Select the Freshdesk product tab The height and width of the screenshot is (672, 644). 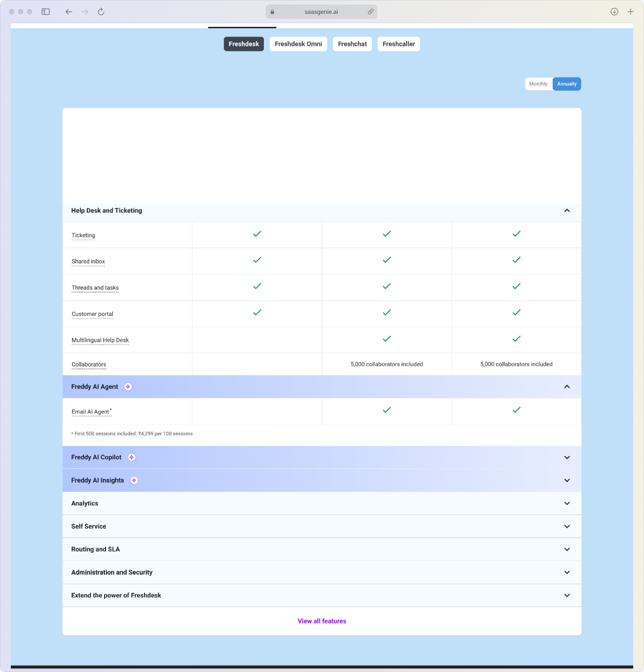[x=244, y=44]
